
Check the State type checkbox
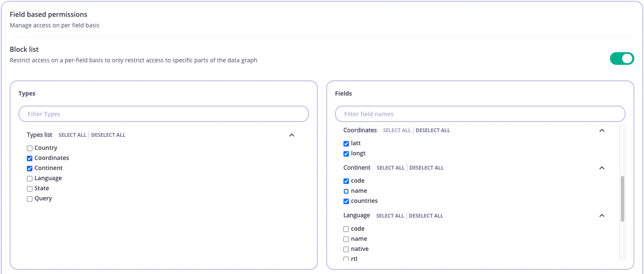pyautogui.click(x=29, y=189)
